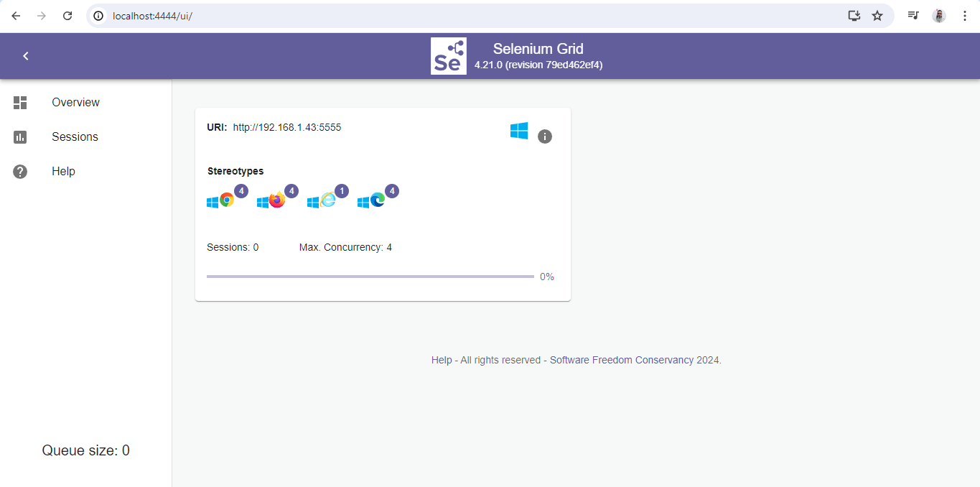Open the Software Freedom Conservancy link
This screenshot has width=980, height=487.
click(622, 360)
